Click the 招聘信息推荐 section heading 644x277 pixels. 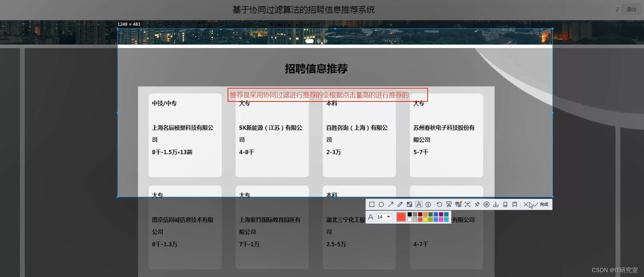point(316,69)
